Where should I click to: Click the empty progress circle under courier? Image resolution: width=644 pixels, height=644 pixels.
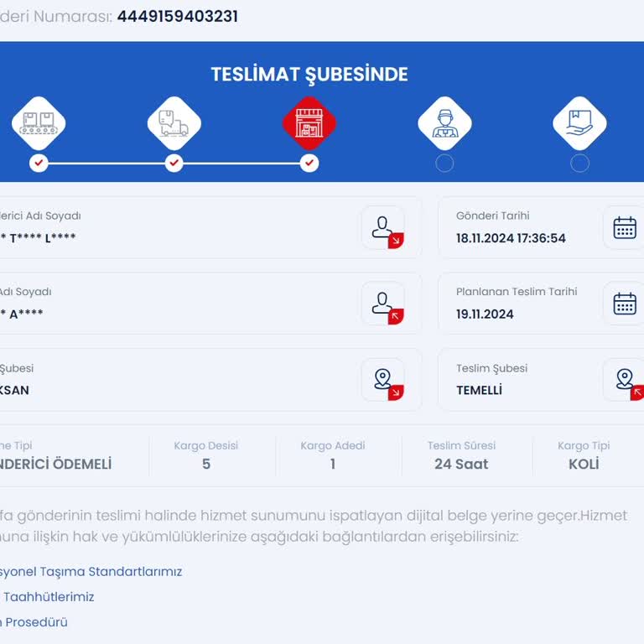click(x=444, y=163)
